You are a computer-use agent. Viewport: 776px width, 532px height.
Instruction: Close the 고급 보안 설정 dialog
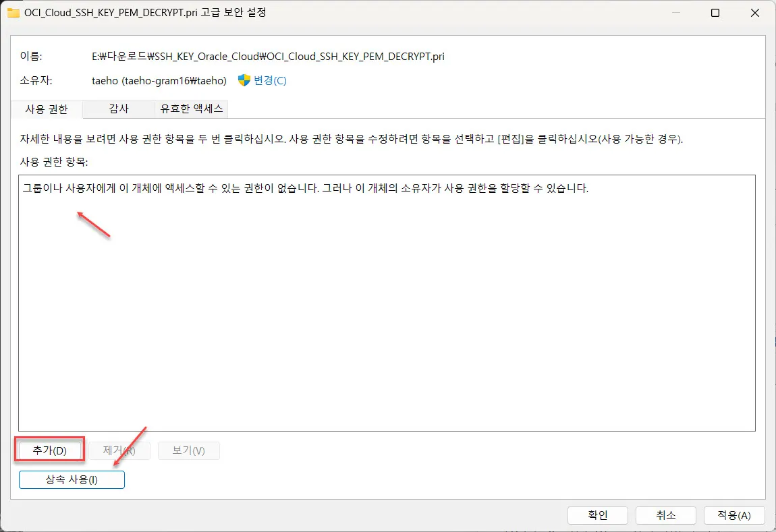[x=754, y=13]
